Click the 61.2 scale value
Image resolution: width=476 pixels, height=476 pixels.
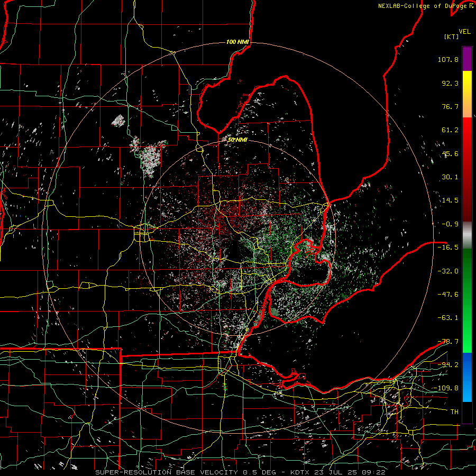tap(450, 130)
